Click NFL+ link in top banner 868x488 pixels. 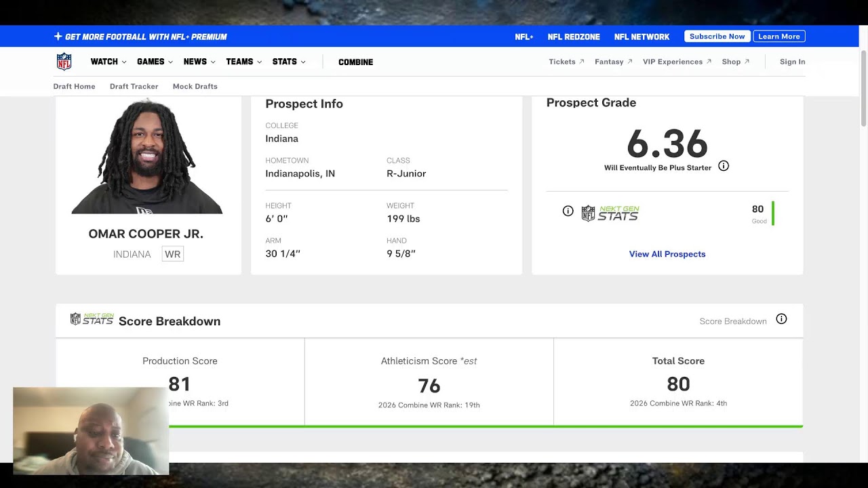(524, 37)
